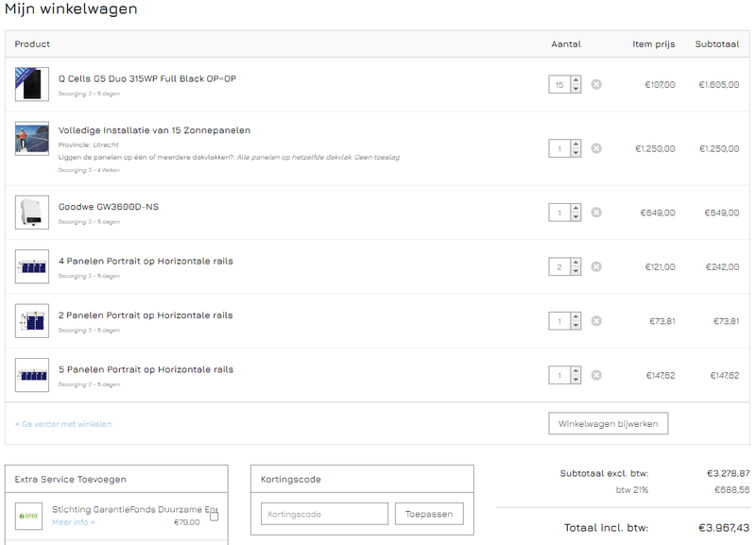
Task: Remove the 4 Panelen Portrait rails item
Action: (595, 266)
